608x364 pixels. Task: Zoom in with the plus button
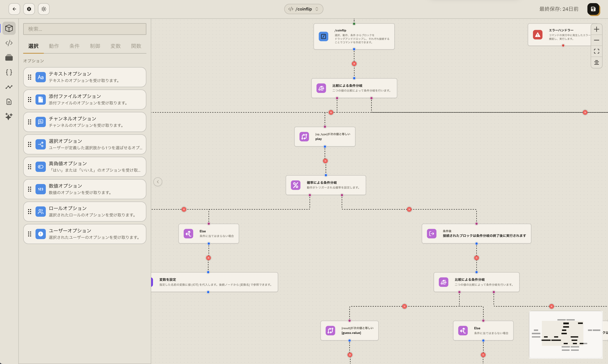[596, 29]
